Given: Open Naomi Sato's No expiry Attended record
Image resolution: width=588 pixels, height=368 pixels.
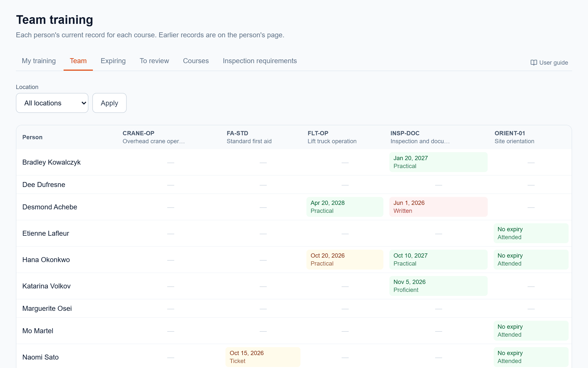Looking at the screenshot, I should click(x=531, y=357).
